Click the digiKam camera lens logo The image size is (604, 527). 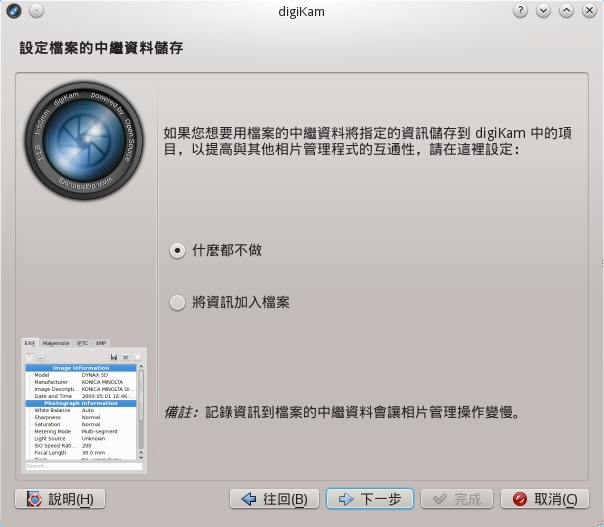(x=84, y=141)
